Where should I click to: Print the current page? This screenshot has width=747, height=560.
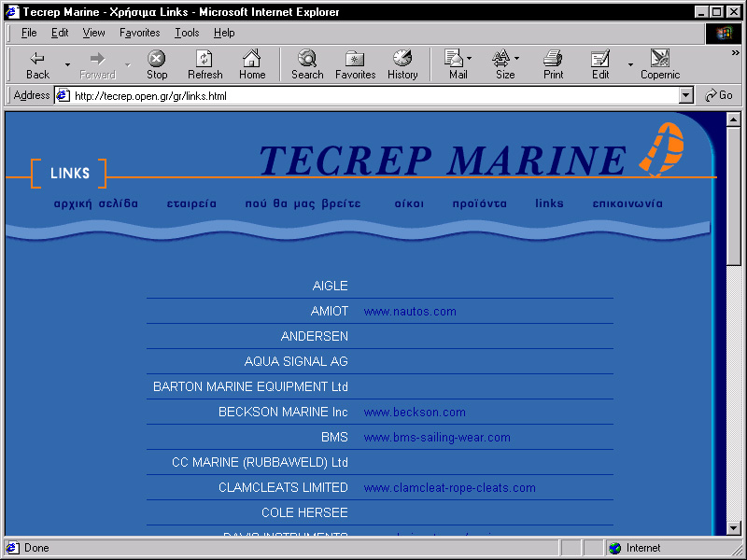(x=553, y=64)
